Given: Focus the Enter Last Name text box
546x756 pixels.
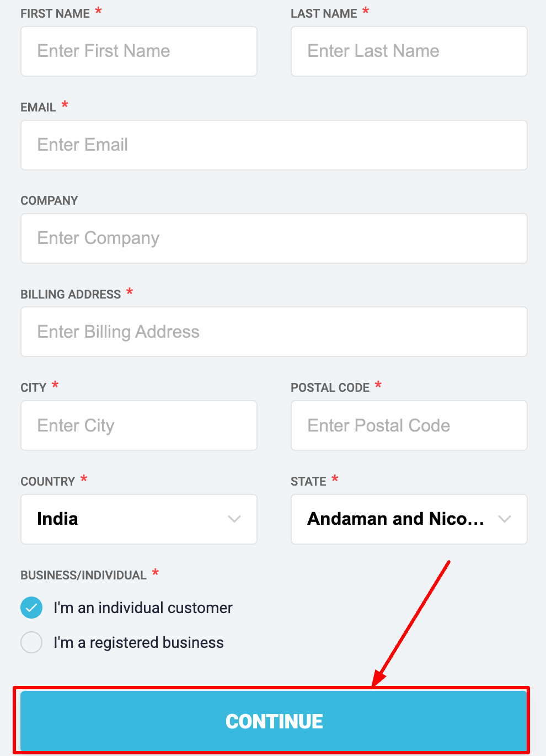Looking at the screenshot, I should coord(409,51).
